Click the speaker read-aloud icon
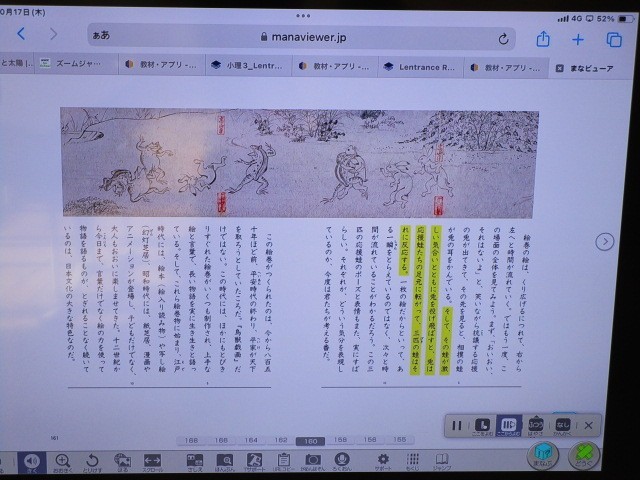Screen dimensions: 640x480 click(x=31, y=461)
